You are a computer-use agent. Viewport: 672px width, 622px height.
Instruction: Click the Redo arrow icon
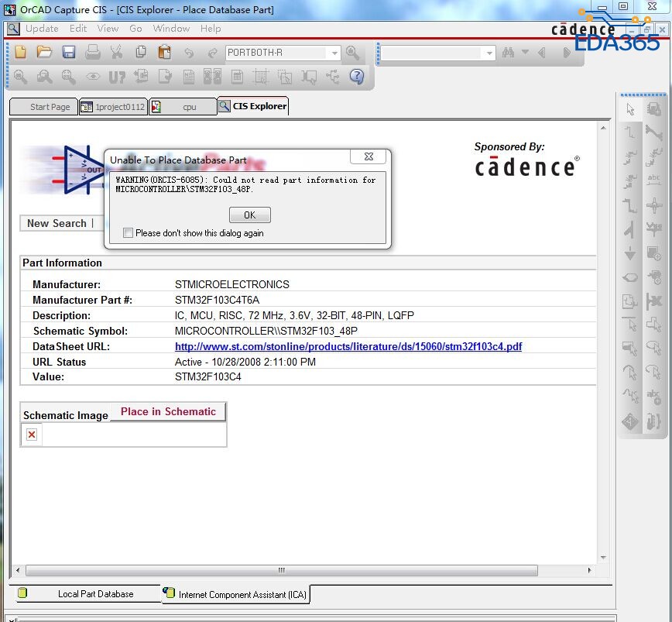(x=212, y=53)
